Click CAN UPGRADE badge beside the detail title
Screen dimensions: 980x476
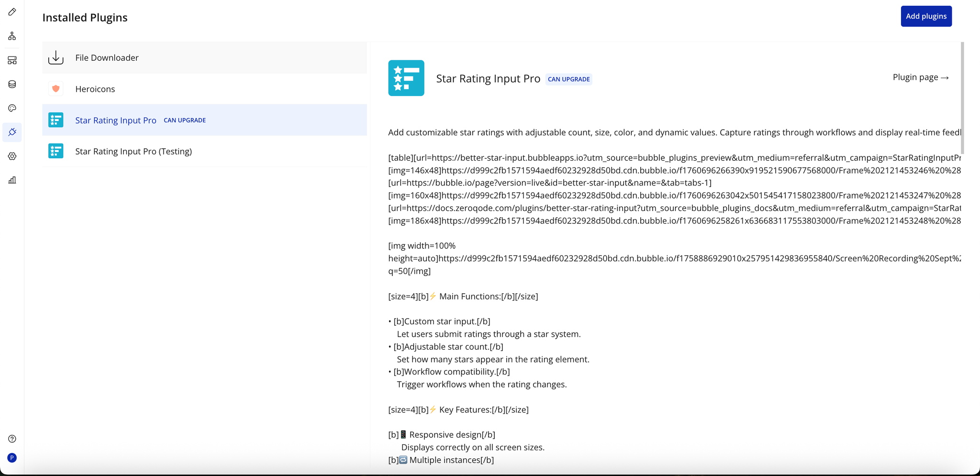(x=568, y=79)
